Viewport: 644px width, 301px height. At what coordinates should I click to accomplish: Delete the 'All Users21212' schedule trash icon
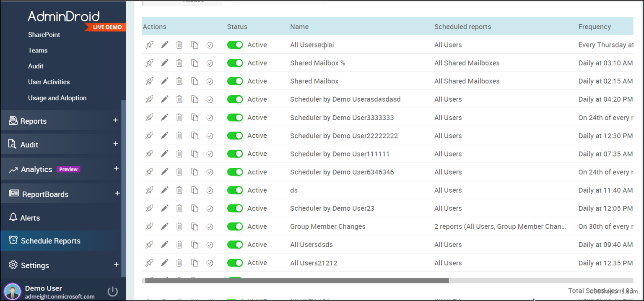pos(179,263)
